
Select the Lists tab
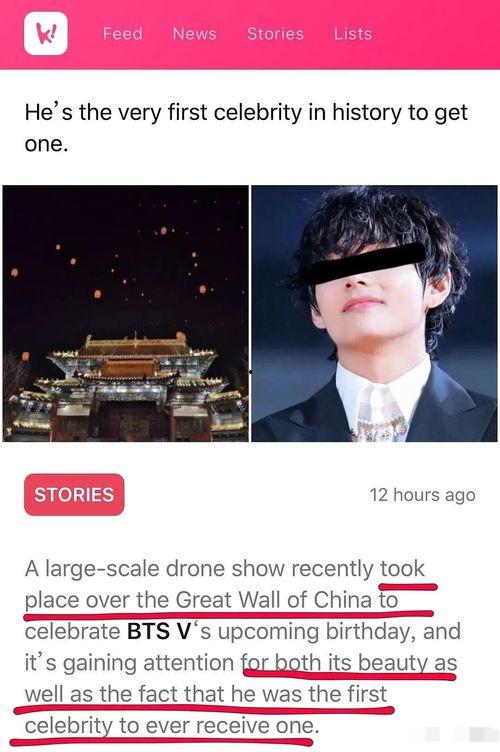(x=353, y=34)
